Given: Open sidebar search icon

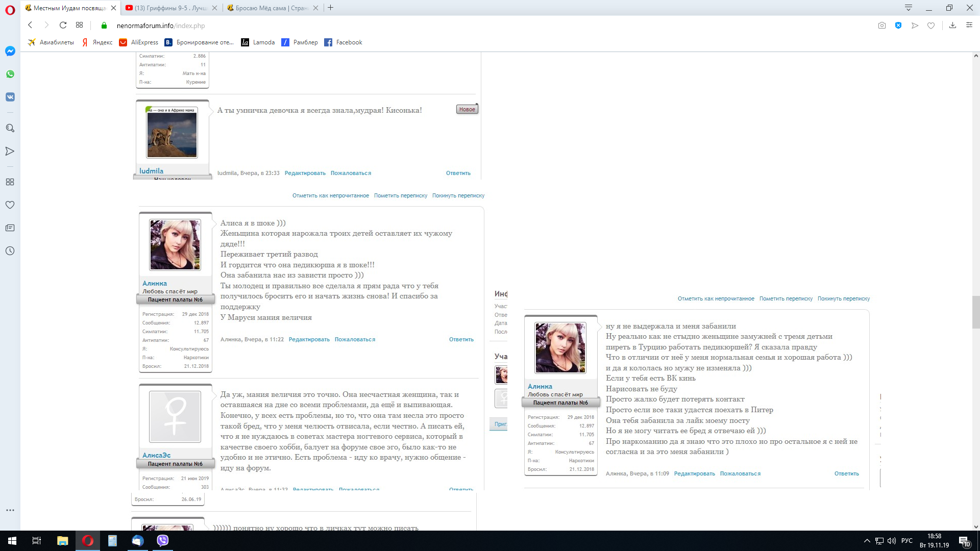Looking at the screenshot, I should click(10, 128).
